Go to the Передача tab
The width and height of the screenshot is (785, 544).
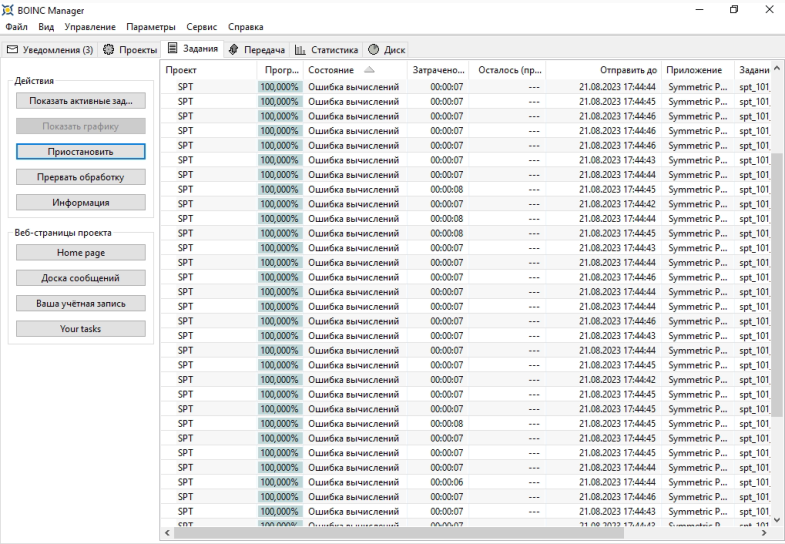(257, 50)
